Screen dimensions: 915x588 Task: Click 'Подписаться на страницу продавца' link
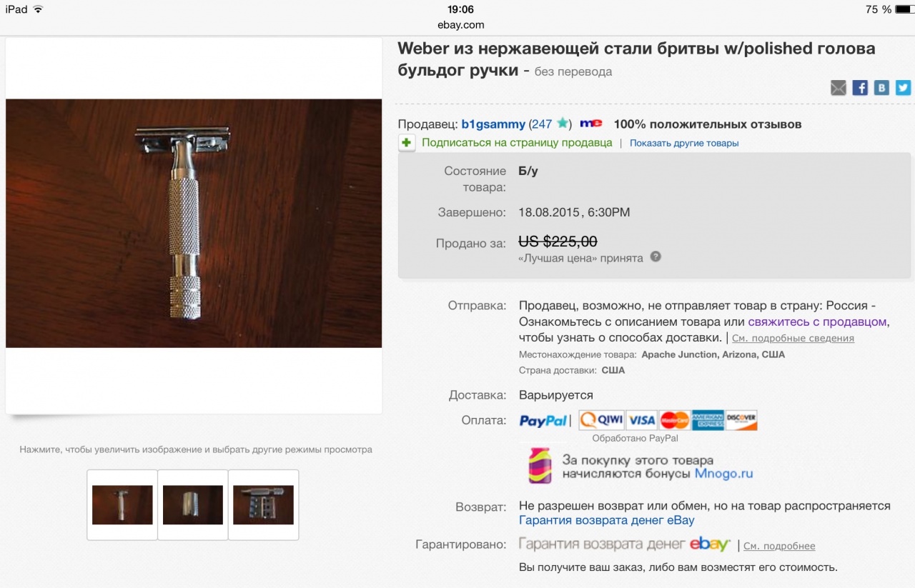[517, 143]
